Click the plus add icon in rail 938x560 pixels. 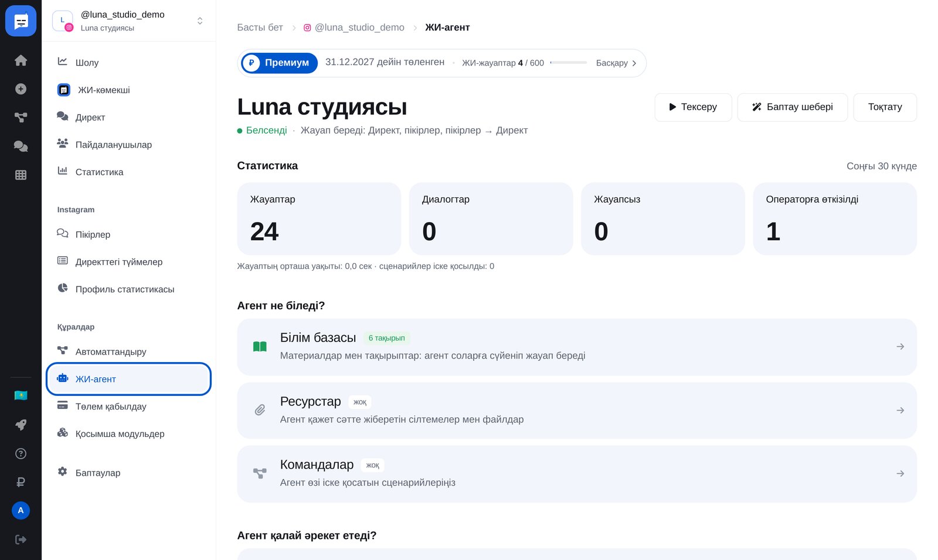[21, 89]
